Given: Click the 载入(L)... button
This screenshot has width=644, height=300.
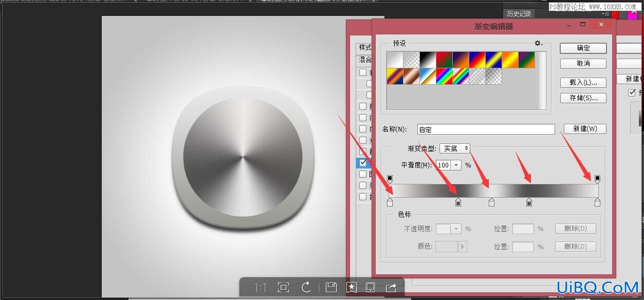Looking at the screenshot, I should coord(583,82).
